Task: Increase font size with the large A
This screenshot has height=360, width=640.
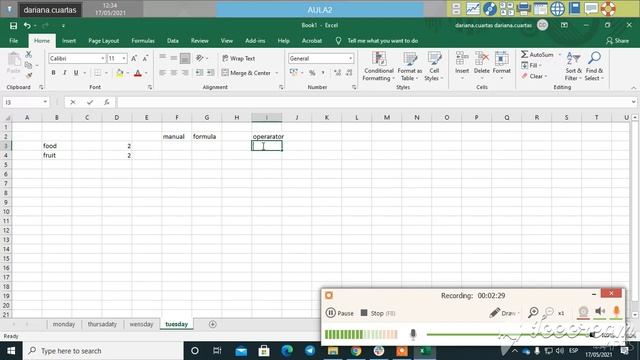Action: (x=134, y=59)
